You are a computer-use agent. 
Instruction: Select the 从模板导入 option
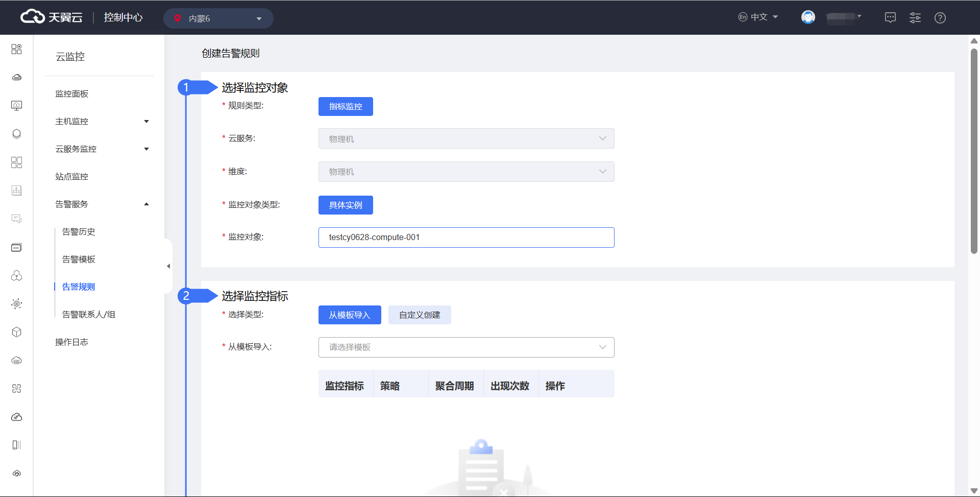coord(350,315)
